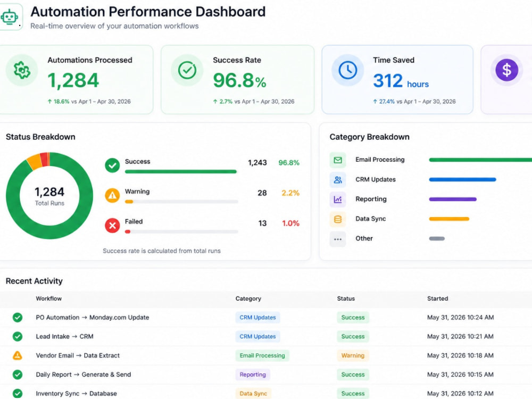Viewport: 532px width, 399px height.
Task: Click the purple dollar sign icon
Action: [506, 70]
